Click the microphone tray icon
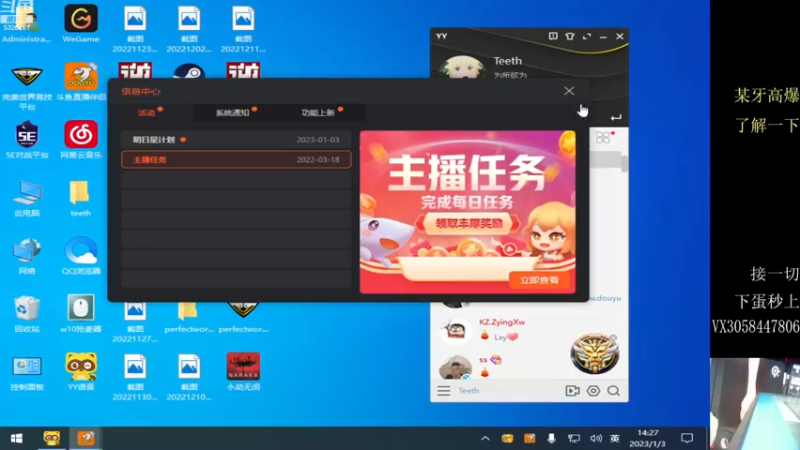This screenshot has height=450, width=800. tap(552, 438)
